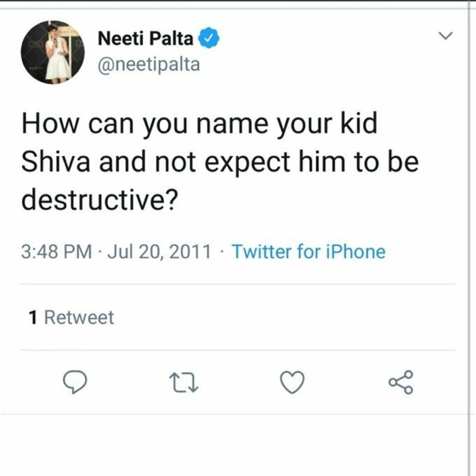Click the retweet count number 1
Viewport: 476px width, 476px height.
coord(33,318)
